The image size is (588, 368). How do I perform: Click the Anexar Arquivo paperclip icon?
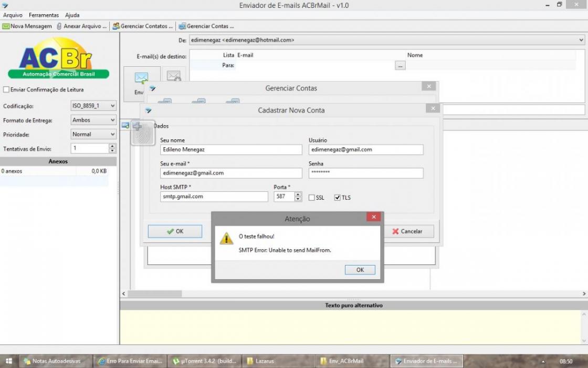(59, 26)
